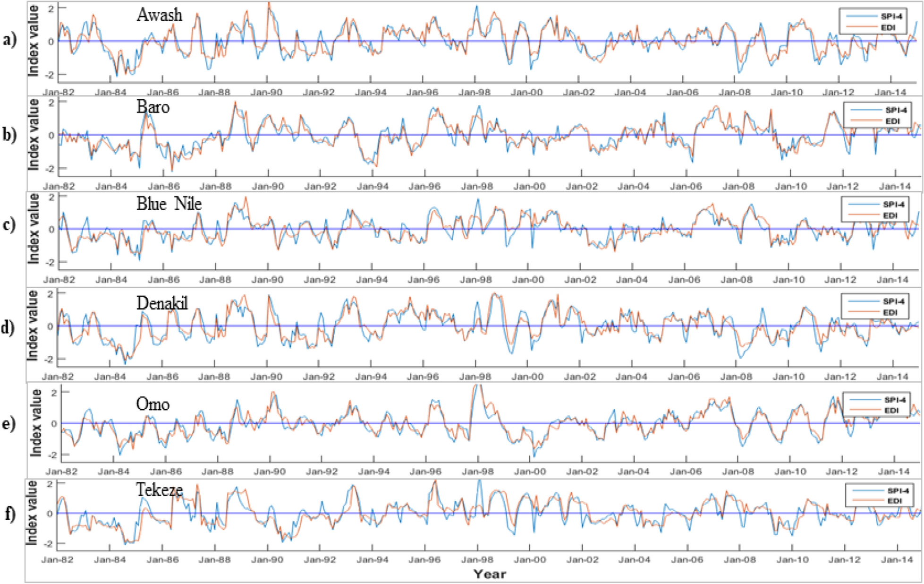Click 'Index value' label of Baro plot
The width and height of the screenshot is (924, 584).
[x=33, y=135]
